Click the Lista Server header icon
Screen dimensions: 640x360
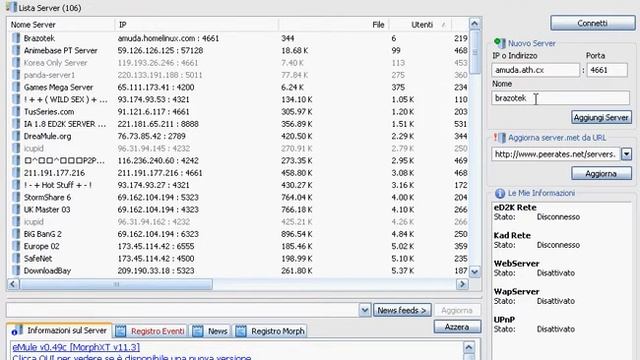tap(12, 7)
